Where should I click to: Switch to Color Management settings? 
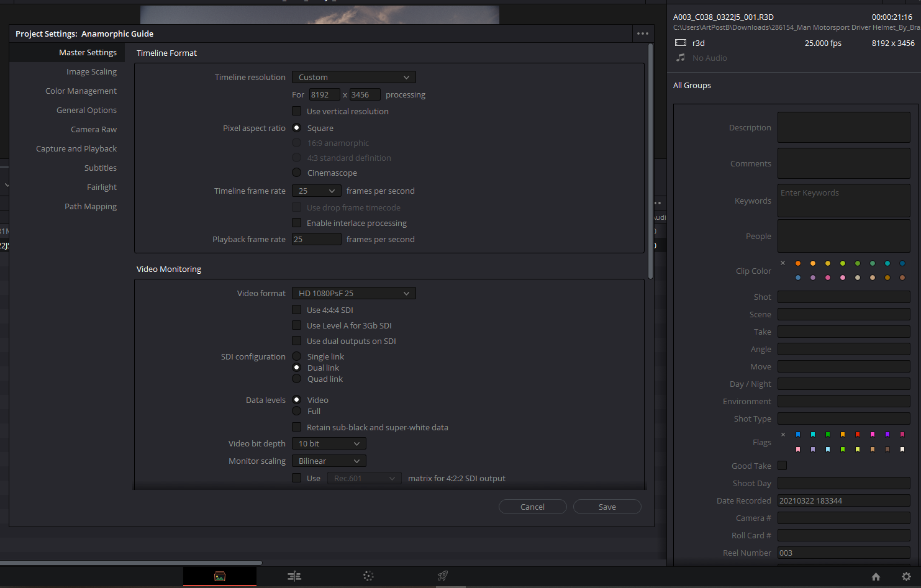(81, 91)
